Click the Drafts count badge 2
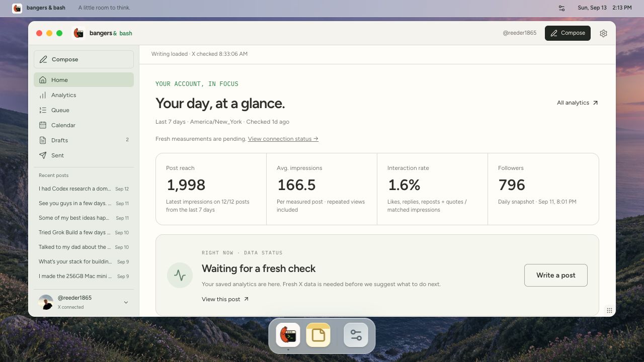 tap(127, 140)
